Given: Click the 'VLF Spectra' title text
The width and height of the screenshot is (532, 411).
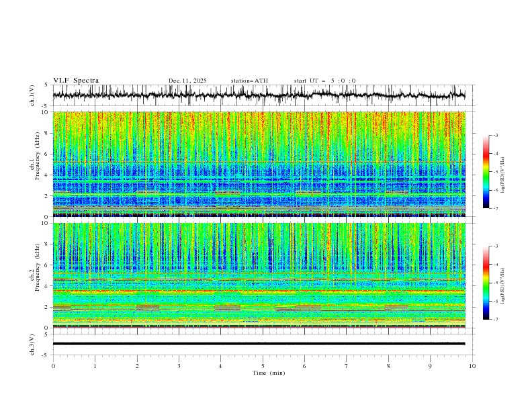Looking at the screenshot, I should click(x=76, y=81).
